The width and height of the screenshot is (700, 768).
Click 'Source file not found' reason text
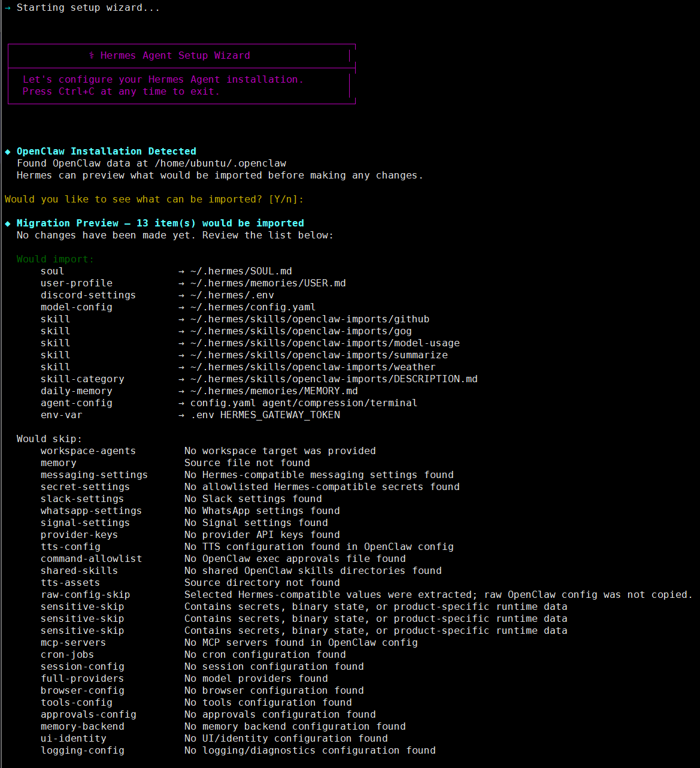[247, 462]
